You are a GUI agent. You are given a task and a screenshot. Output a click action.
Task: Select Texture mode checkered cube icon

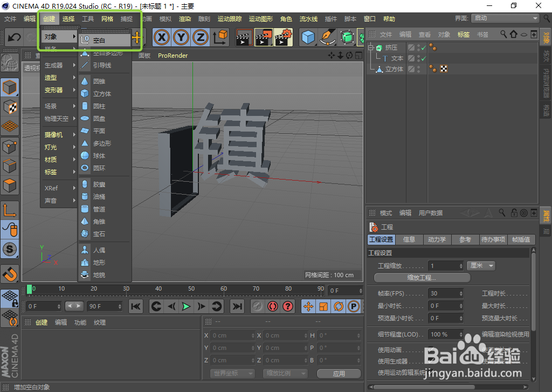(x=10, y=107)
